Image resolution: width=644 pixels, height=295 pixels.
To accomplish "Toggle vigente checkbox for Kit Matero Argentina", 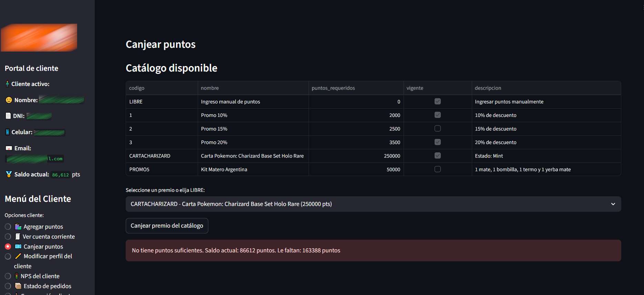I will (x=437, y=169).
